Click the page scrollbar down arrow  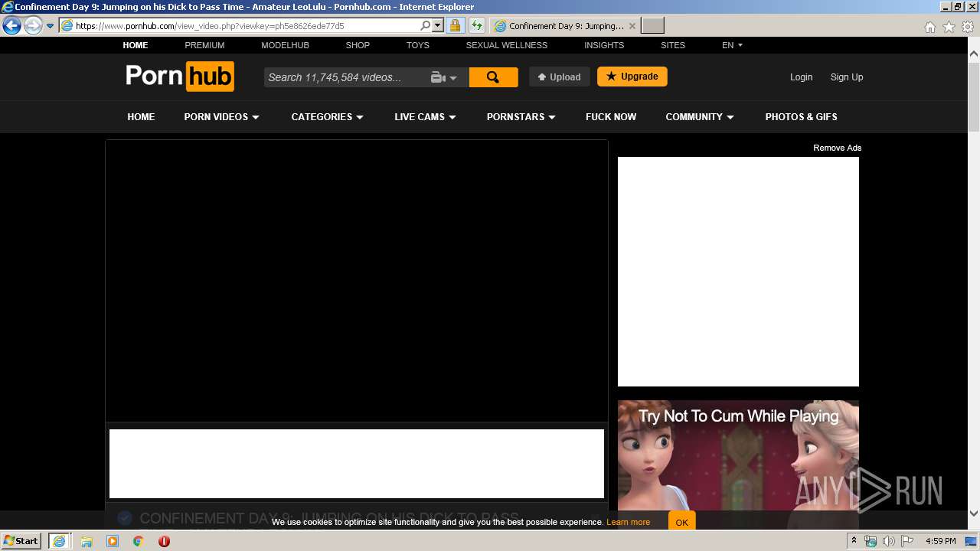[x=974, y=514]
